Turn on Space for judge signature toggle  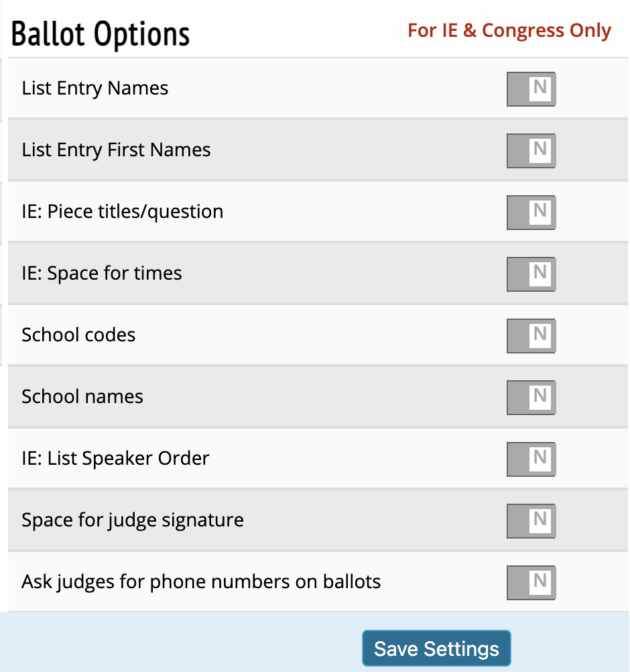click(x=531, y=521)
